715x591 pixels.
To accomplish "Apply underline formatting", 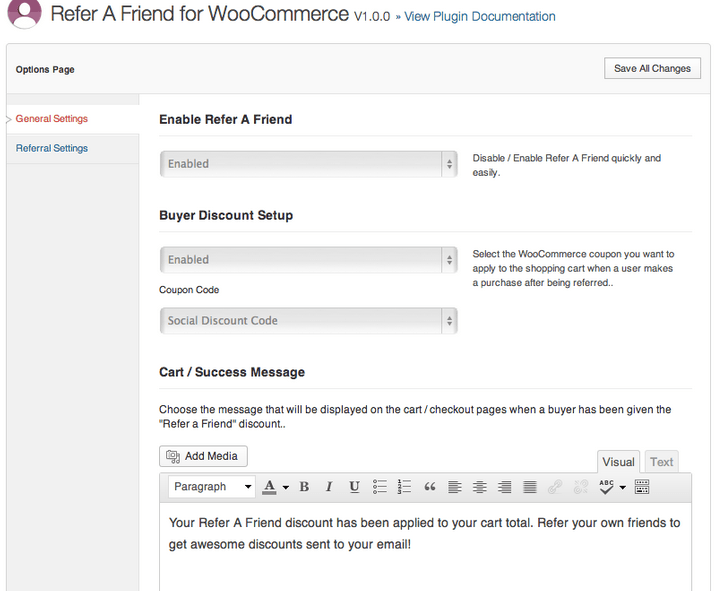I will click(354, 487).
